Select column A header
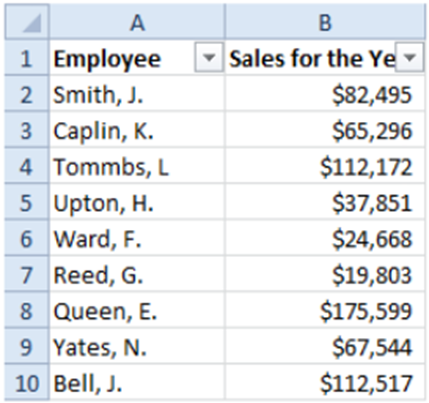Viewport: 429px width, 403px height. click(x=137, y=22)
